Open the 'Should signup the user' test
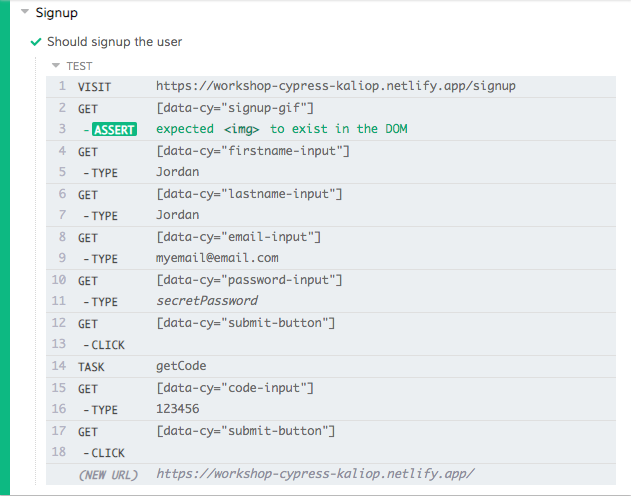Image resolution: width=631 pixels, height=496 pixels. tap(114, 42)
